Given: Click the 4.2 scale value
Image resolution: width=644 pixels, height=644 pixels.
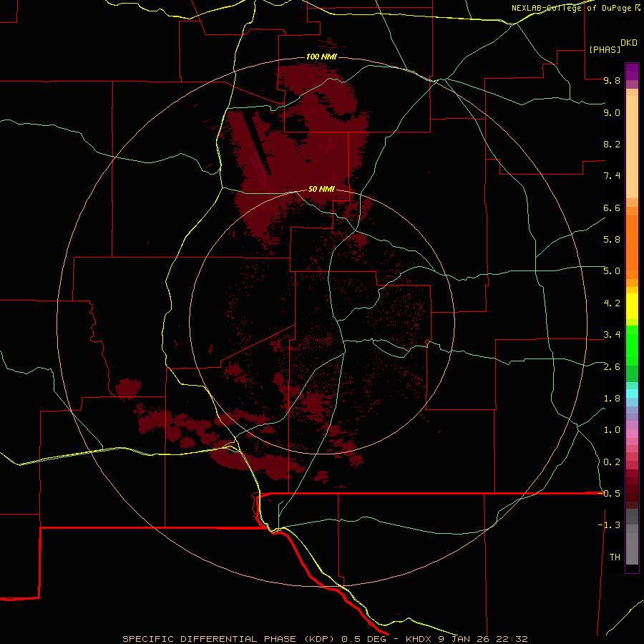Looking at the screenshot, I should point(612,303).
